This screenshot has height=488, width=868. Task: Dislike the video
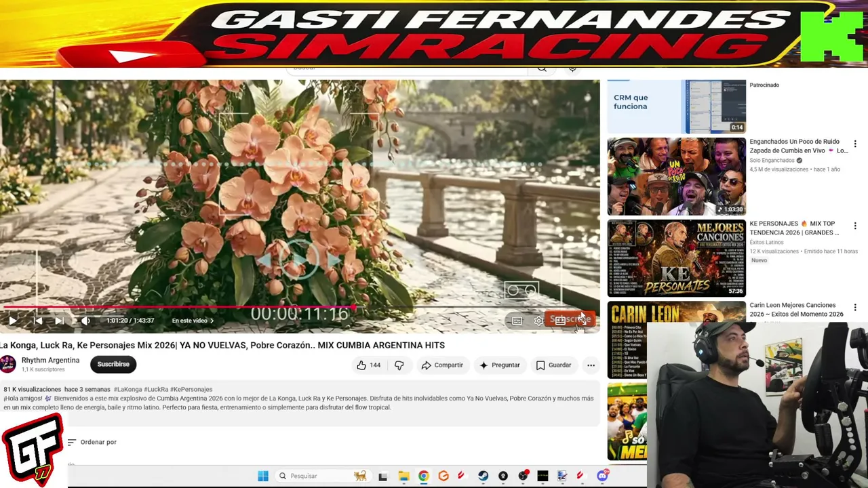(399, 365)
